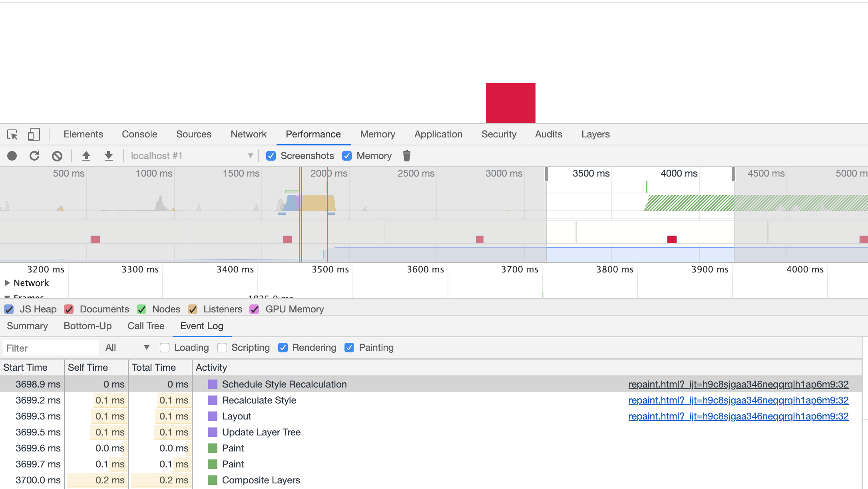This screenshot has height=489, width=868.
Task: Grab the right overview selection handle
Action: tap(734, 175)
